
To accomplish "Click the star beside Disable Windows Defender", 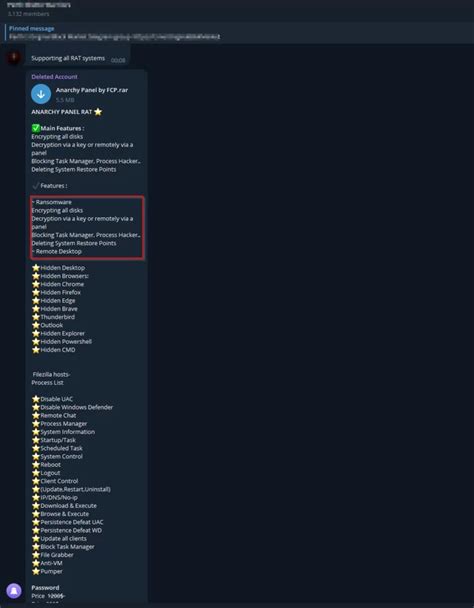I will 36,407.
